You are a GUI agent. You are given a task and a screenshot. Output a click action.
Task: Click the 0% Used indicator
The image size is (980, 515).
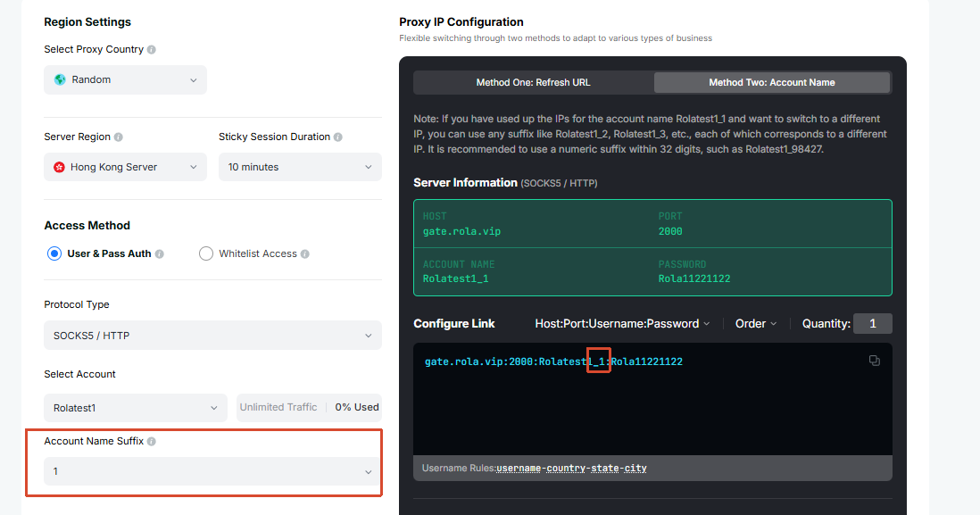point(357,407)
